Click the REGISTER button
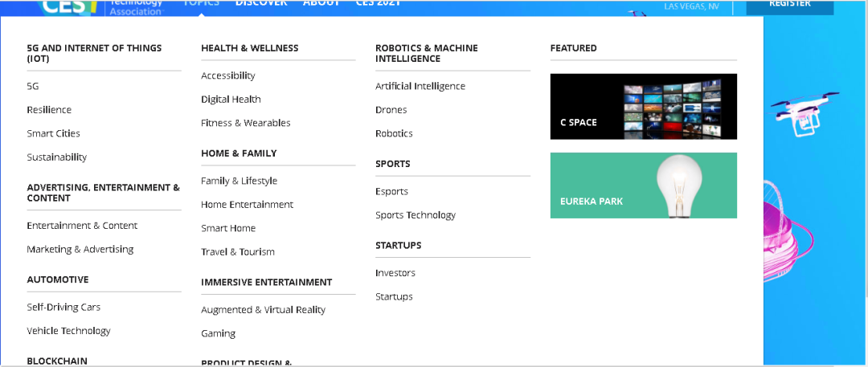The width and height of the screenshot is (868, 367). coord(790,5)
